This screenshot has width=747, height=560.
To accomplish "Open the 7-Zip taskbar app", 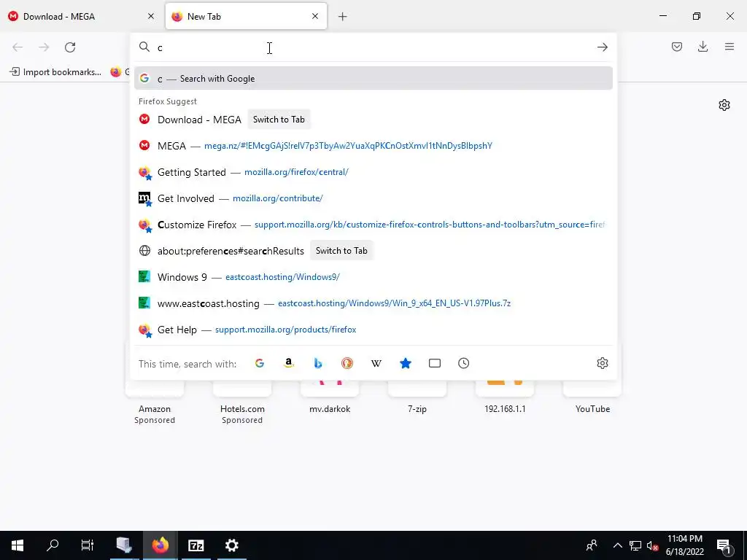I will (x=196, y=545).
